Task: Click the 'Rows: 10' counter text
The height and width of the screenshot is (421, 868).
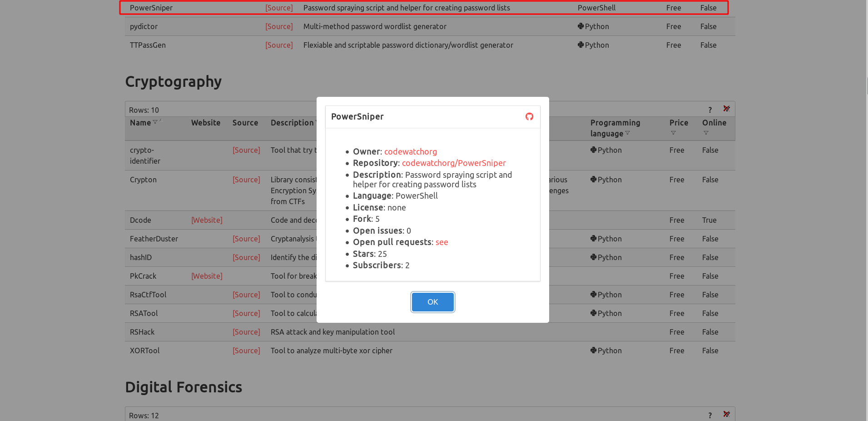Action: click(144, 110)
